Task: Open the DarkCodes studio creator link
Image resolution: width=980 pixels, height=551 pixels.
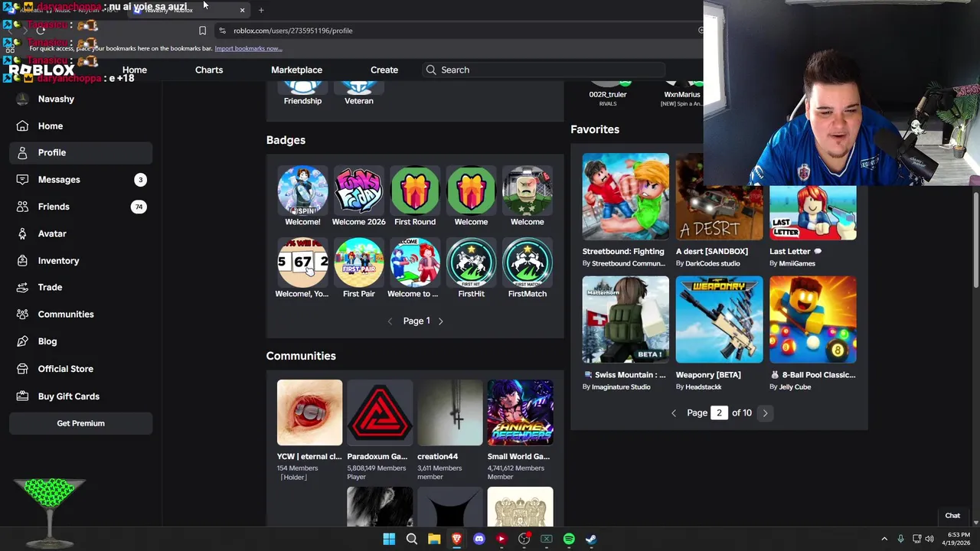Action: point(712,263)
